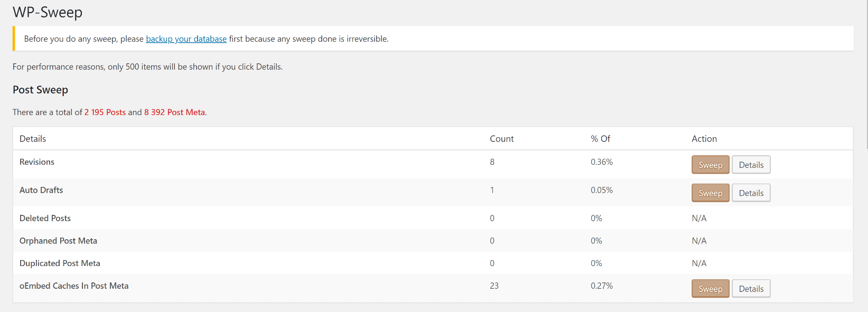The image size is (868, 312).
Task: Click the Post Sweep section heading
Action: (40, 90)
